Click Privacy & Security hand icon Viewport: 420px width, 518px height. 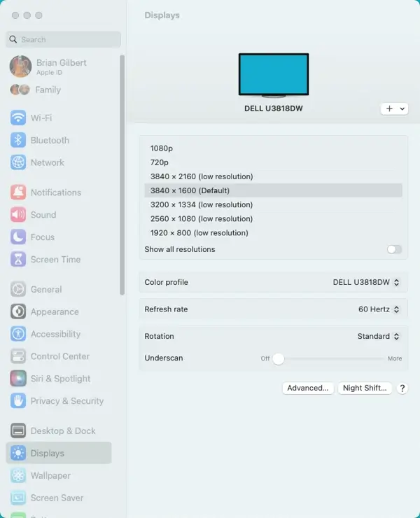pos(17,401)
